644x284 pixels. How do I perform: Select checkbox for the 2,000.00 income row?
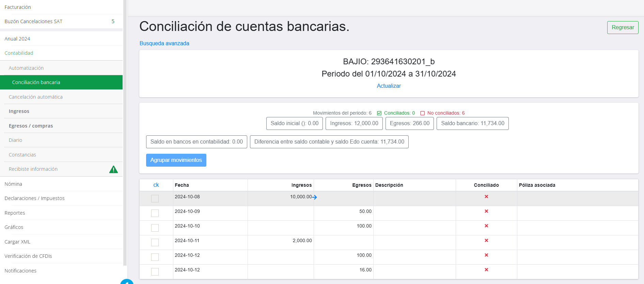155,243
